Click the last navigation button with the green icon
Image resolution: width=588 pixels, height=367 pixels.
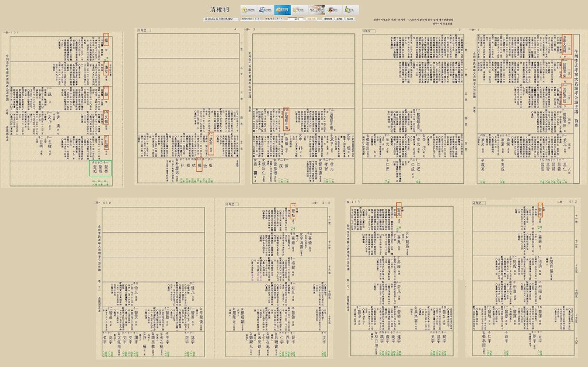350,10
